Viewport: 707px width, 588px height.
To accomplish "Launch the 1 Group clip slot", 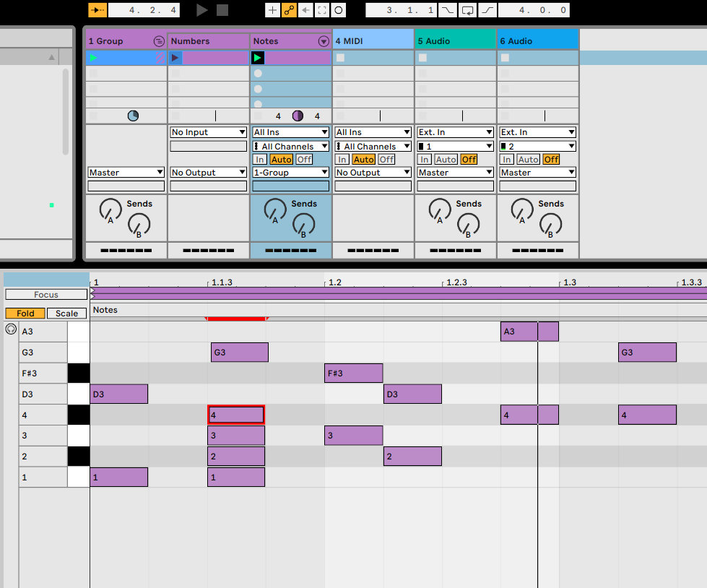I will [93, 58].
